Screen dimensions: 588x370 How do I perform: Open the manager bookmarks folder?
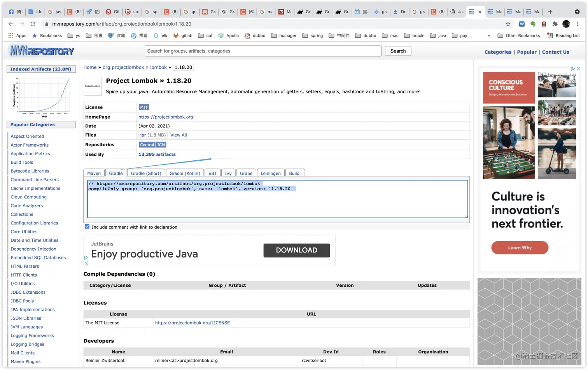[x=284, y=35]
